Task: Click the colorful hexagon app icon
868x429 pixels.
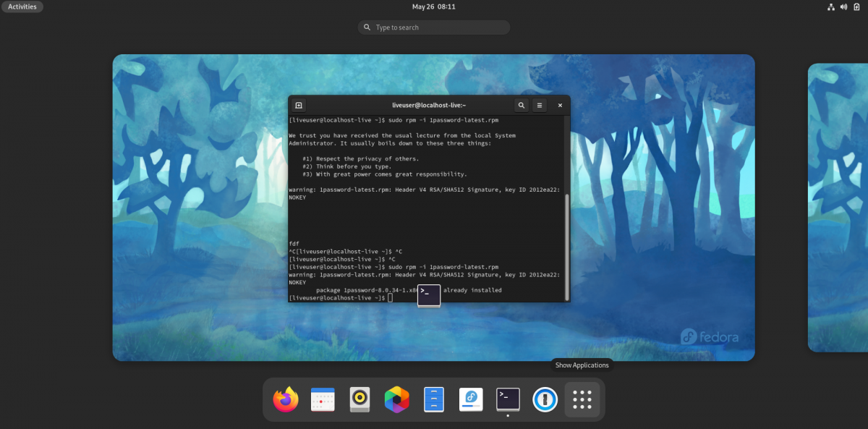Action: [396, 399]
